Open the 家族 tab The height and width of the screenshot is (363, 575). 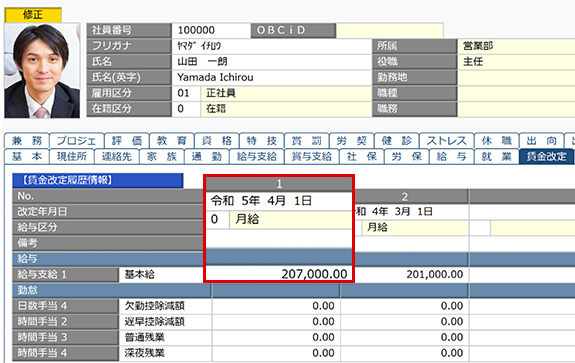pyautogui.click(x=162, y=157)
